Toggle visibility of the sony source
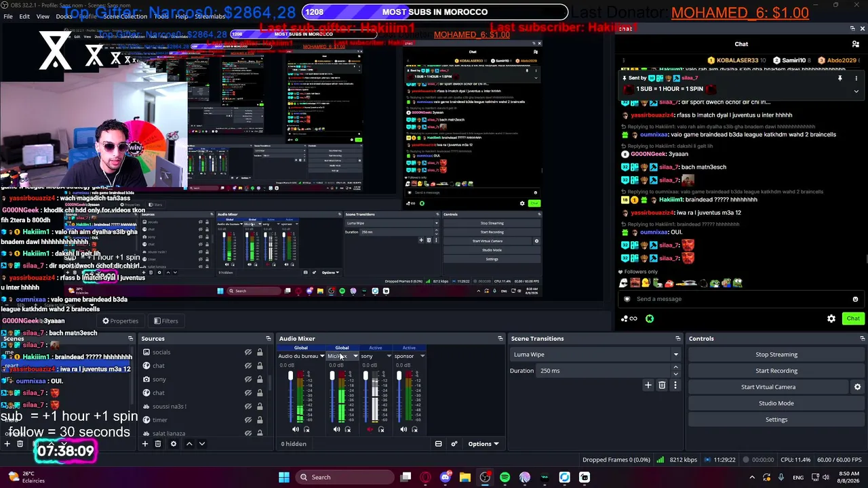 (x=248, y=380)
